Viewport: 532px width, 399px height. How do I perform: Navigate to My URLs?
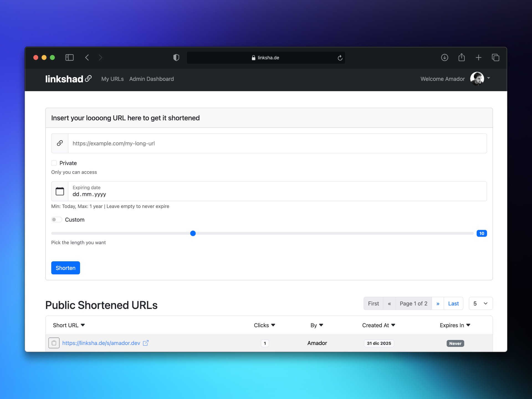(x=112, y=79)
